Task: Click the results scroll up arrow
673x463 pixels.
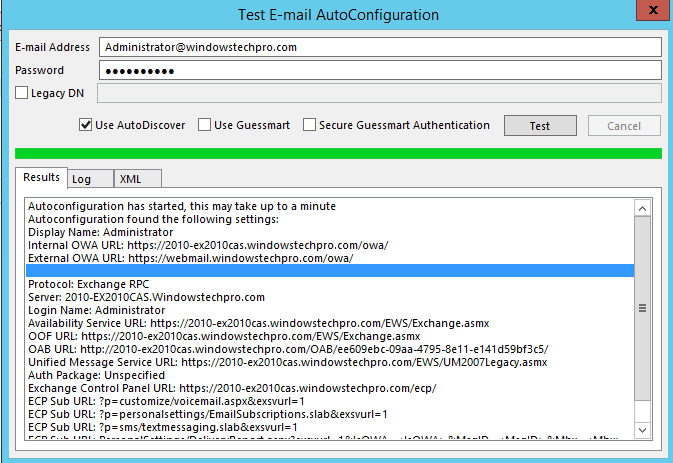Action: pos(642,209)
